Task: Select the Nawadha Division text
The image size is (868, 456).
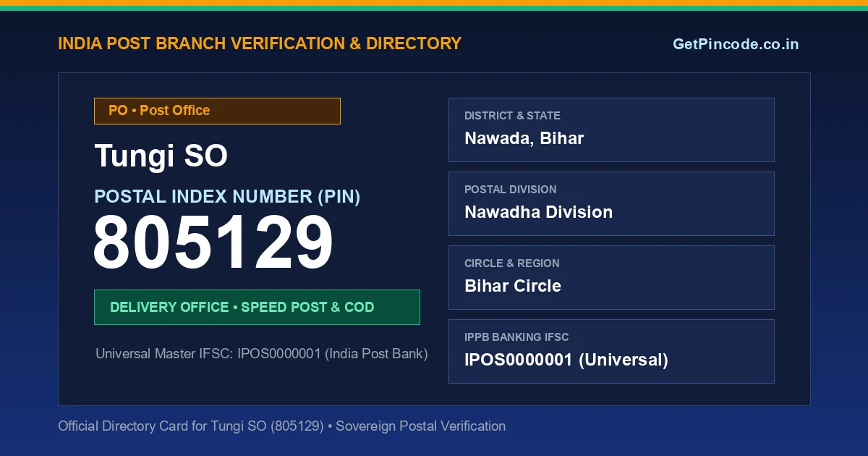Action: 539,212
